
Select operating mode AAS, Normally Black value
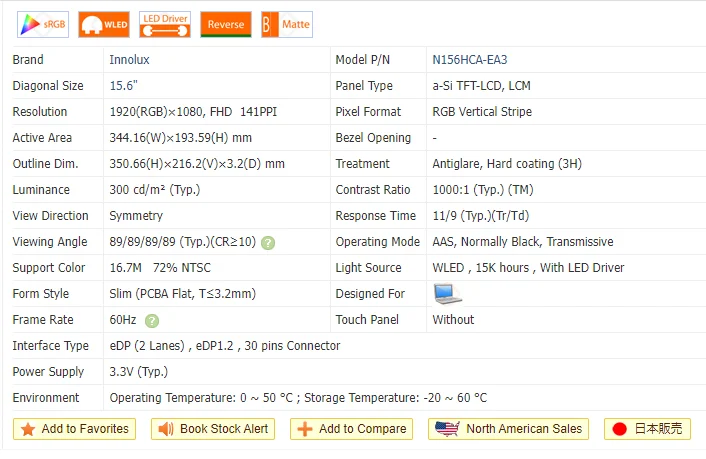[523, 242]
